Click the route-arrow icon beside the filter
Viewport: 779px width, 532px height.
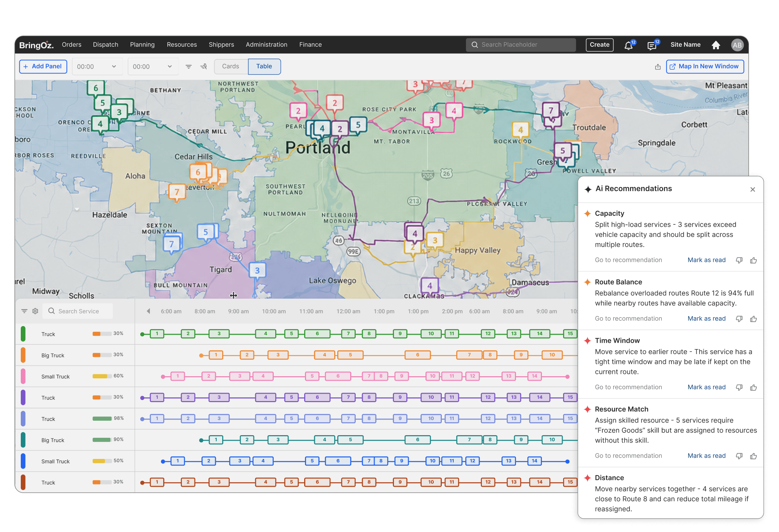pyautogui.click(x=203, y=66)
